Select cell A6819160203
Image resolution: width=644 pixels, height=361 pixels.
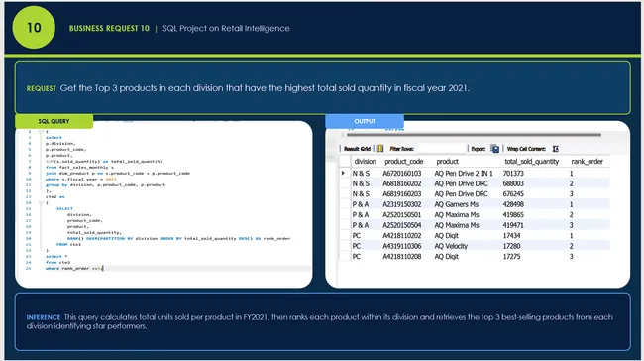pyautogui.click(x=401, y=193)
